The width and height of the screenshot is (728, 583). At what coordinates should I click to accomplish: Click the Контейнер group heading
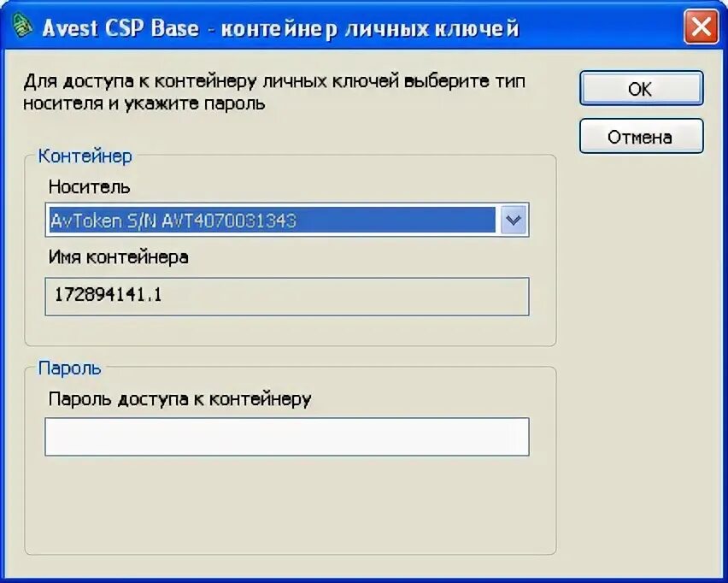[85, 156]
